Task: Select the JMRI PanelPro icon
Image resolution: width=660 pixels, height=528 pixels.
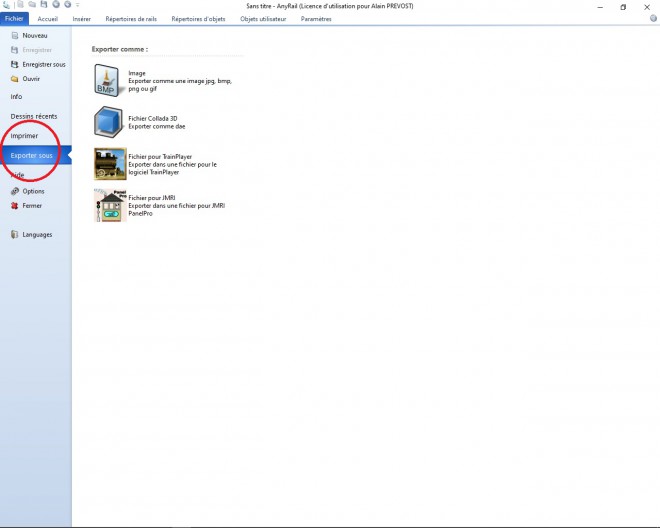Action: coord(110,205)
